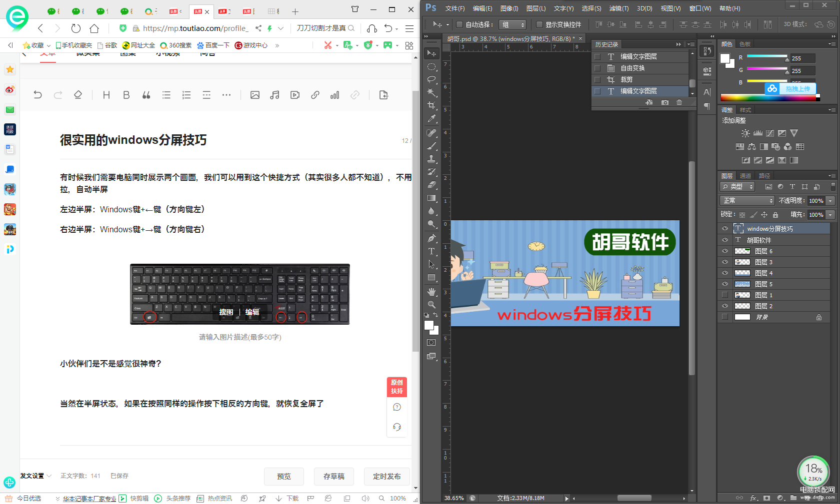Open the 文件(F) menu
Screen dimensions: 840x504
[455, 8]
